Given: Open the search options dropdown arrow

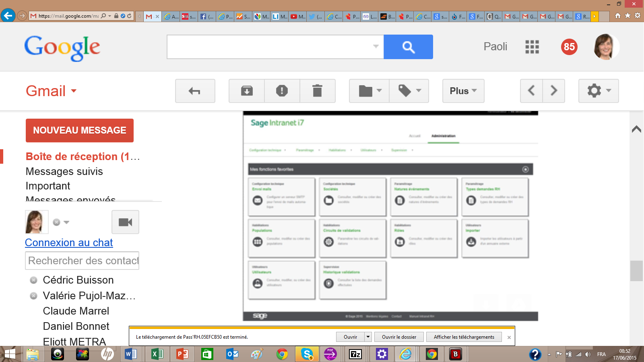Looking at the screenshot, I should tap(376, 47).
